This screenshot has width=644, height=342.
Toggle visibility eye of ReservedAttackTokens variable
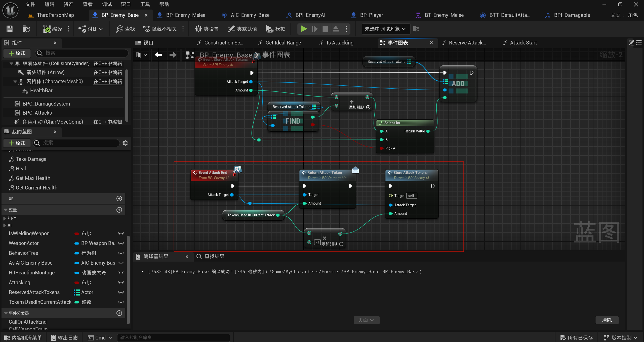(x=121, y=292)
